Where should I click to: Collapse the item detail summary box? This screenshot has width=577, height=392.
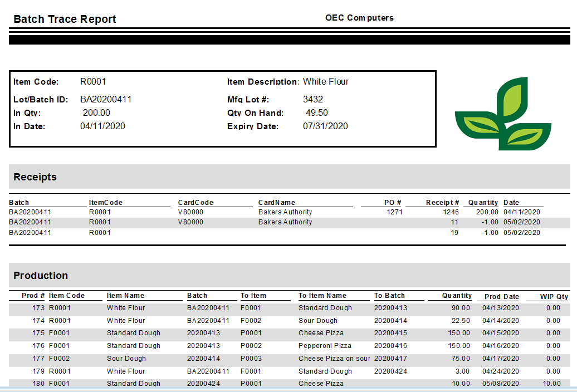click(x=222, y=109)
